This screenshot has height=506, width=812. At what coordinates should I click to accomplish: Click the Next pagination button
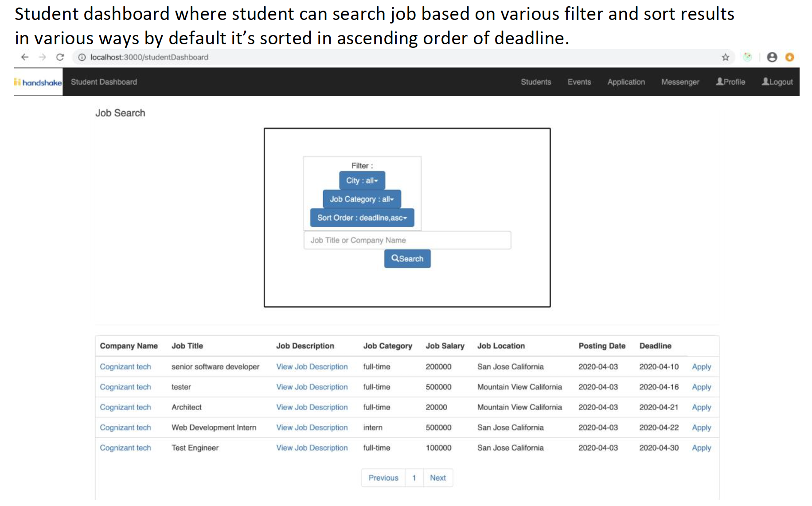click(x=438, y=478)
